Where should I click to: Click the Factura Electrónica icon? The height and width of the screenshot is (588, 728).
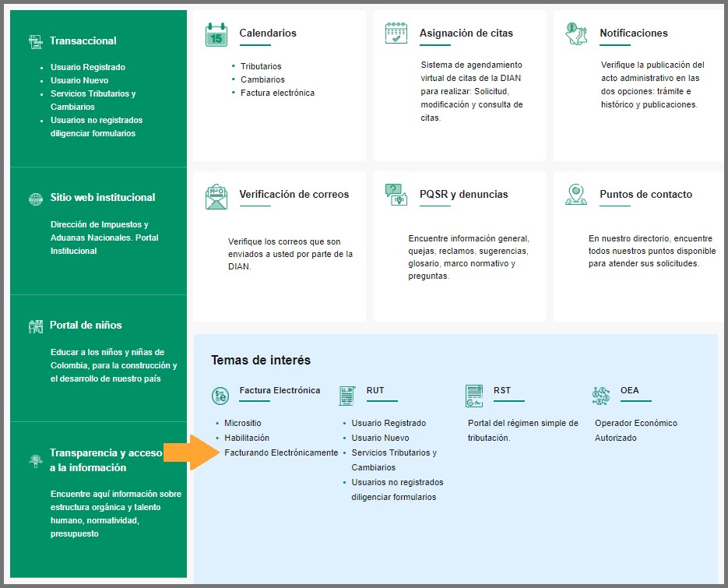220,396
